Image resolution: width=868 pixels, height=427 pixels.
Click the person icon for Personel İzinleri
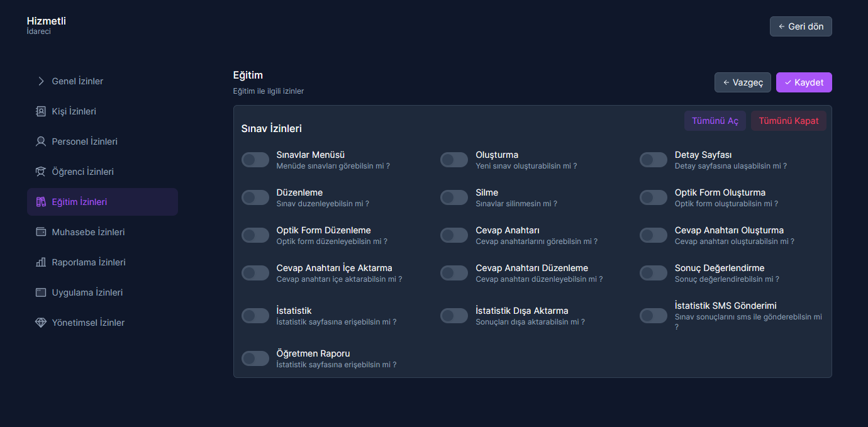[x=41, y=141]
